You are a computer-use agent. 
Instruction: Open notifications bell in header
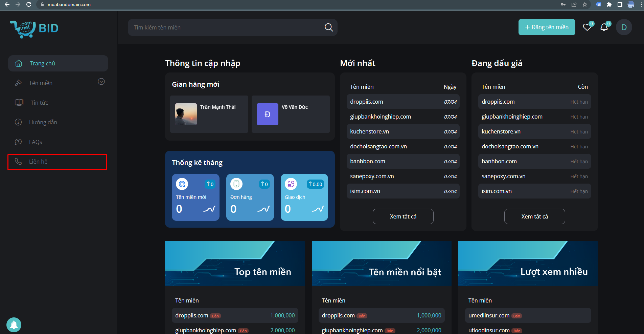[604, 27]
